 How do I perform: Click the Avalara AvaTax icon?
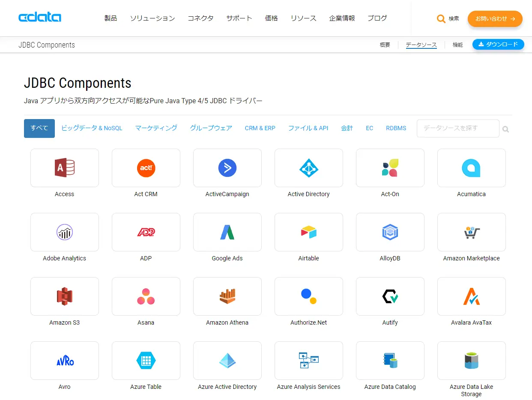click(x=472, y=296)
